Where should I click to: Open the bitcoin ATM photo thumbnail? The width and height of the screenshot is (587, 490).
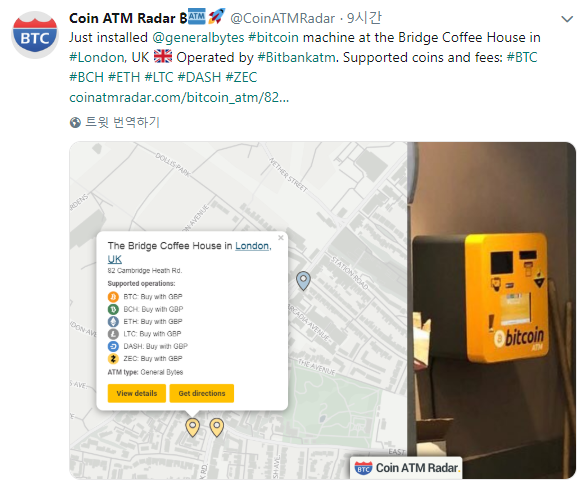[492, 310]
